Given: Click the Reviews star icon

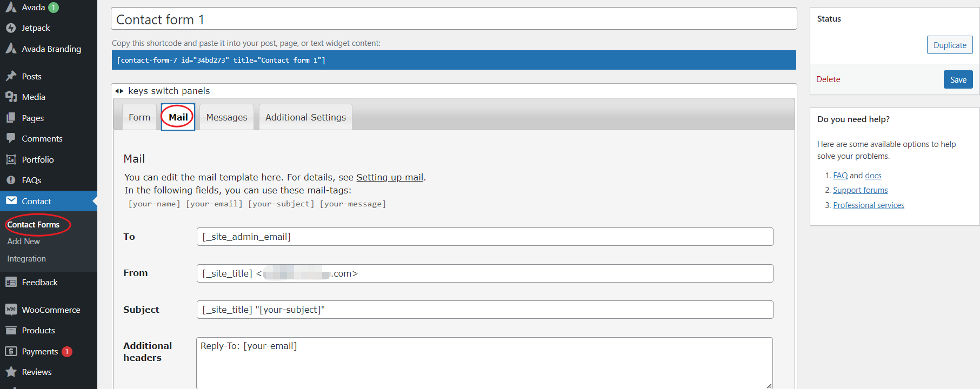Looking at the screenshot, I should point(11,372).
